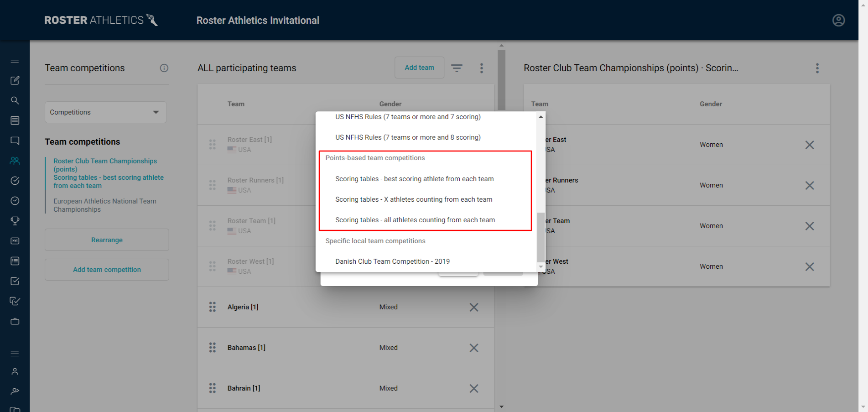Click the edit/compose icon in the sidebar

click(15, 80)
